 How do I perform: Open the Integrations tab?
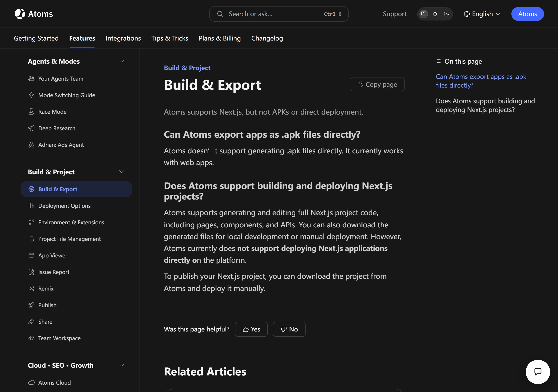pyautogui.click(x=123, y=38)
